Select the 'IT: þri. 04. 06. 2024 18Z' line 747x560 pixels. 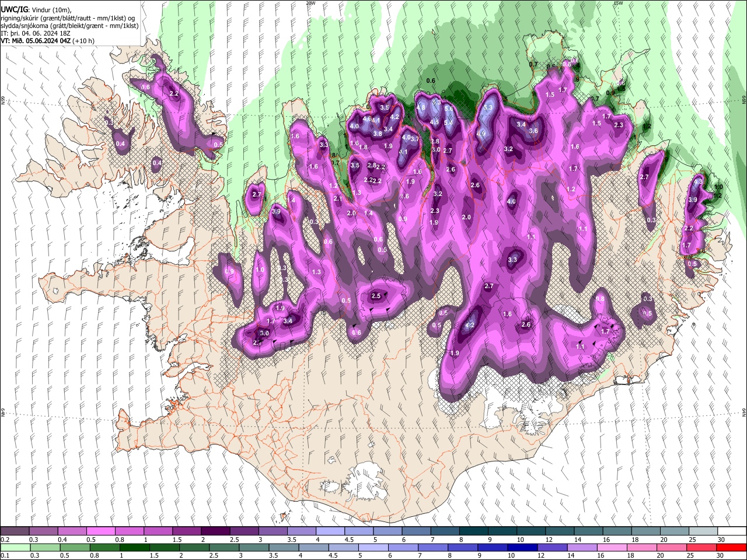coord(36,33)
